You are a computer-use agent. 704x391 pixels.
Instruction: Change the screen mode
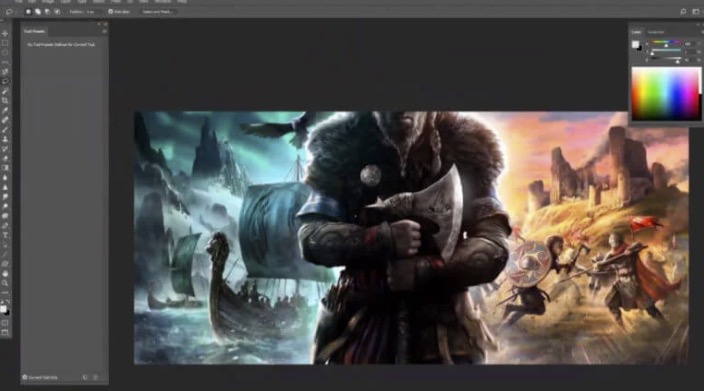coord(5,333)
